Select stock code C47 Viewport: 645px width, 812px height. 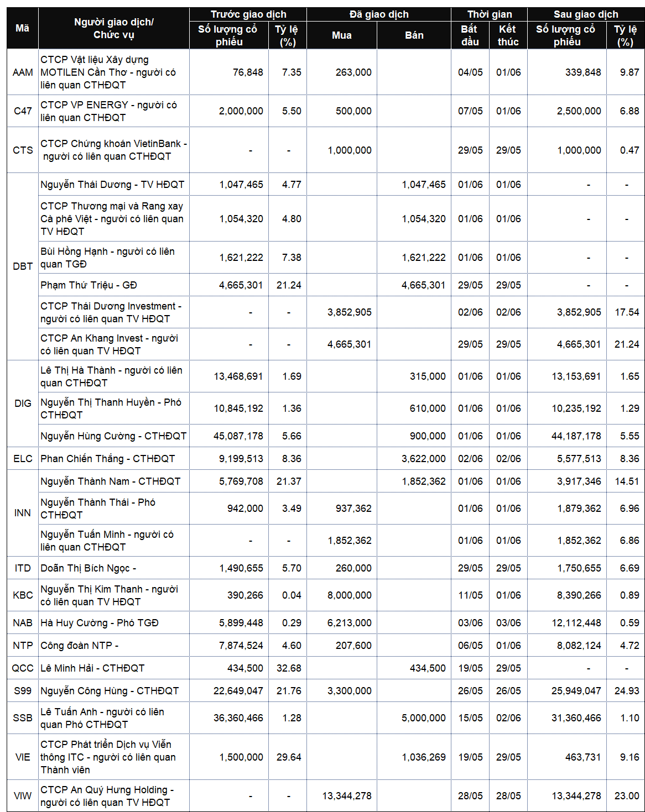[x=23, y=111]
